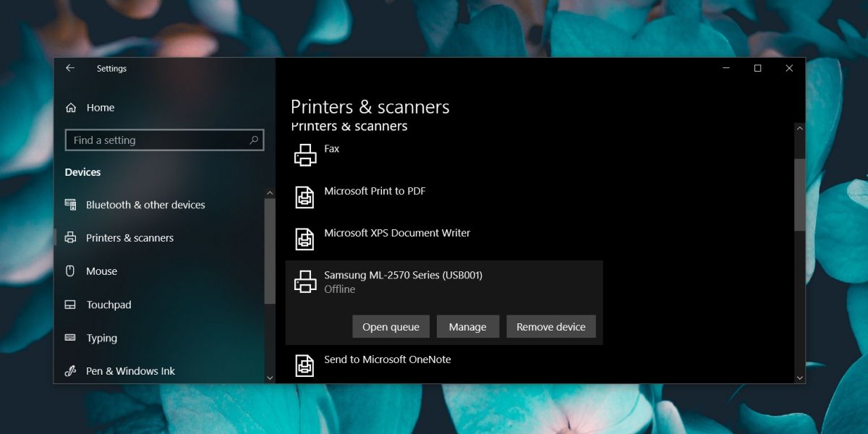Open Pen & Windows Ink settings

point(130,371)
